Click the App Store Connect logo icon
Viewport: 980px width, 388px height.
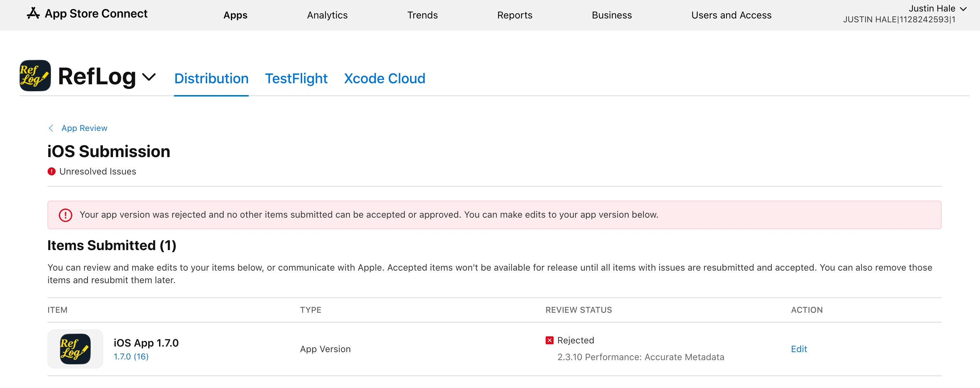[x=33, y=13]
